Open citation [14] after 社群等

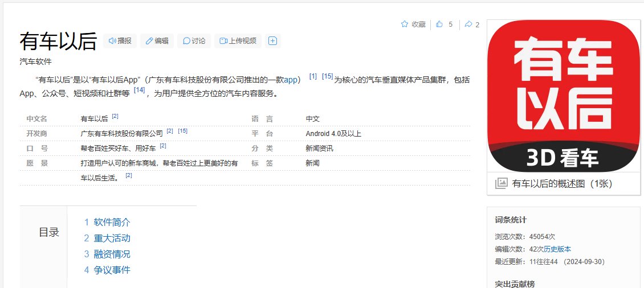139,90
